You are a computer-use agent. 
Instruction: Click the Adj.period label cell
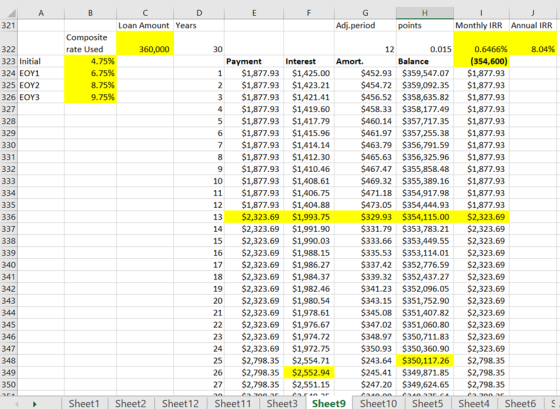[x=365, y=25]
